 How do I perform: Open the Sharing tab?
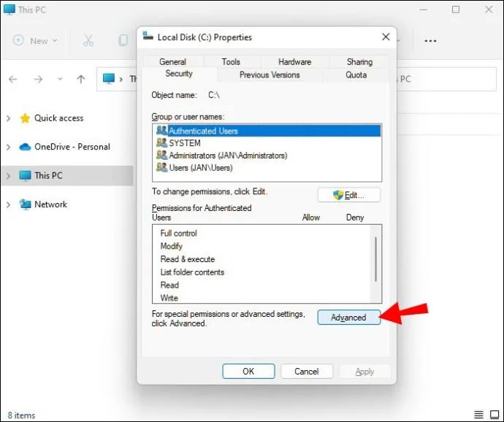point(359,61)
